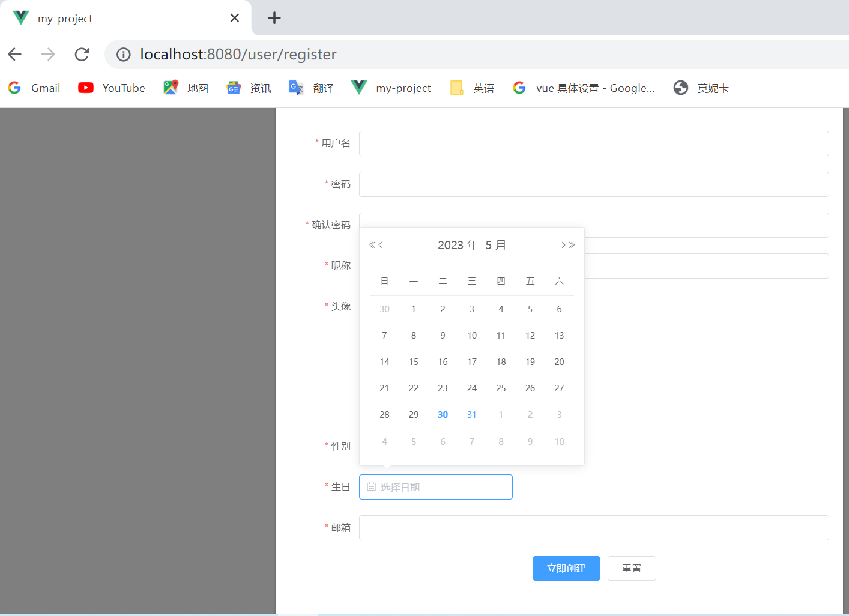The width and height of the screenshot is (849, 616).
Task: Click the site info icon in address bar
Action: 123,54
